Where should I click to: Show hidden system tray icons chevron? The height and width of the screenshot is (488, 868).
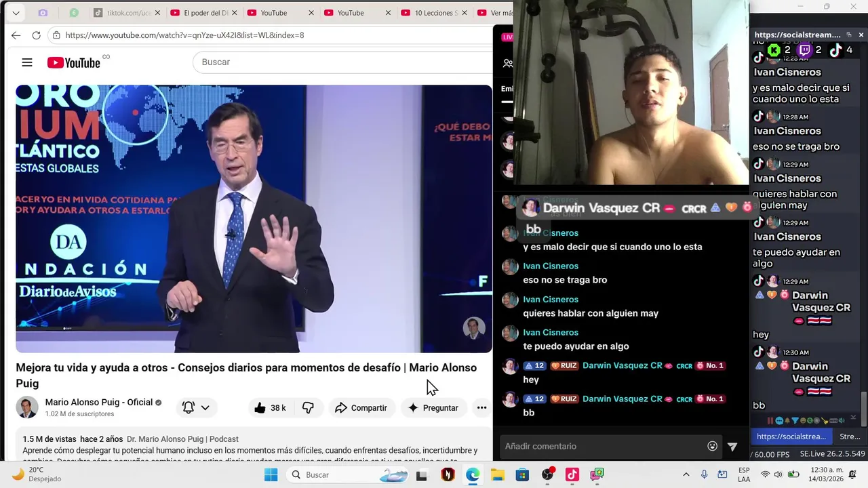click(686, 474)
